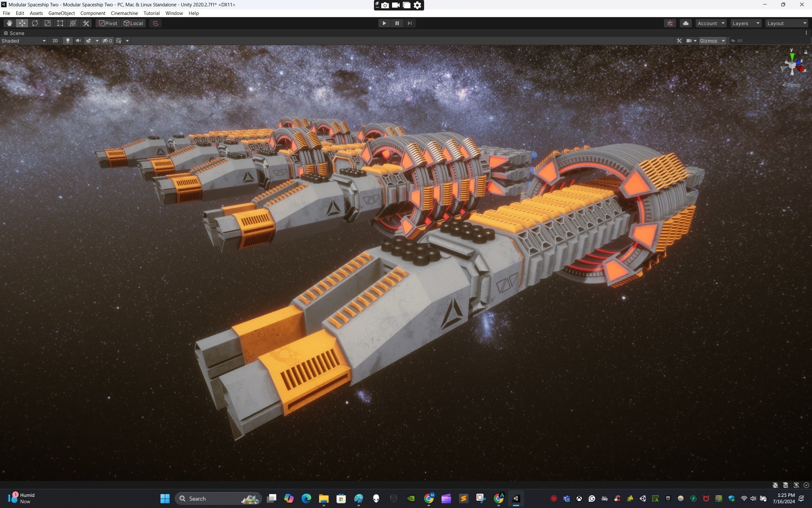
Task: Open Layout dropdown
Action: coord(787,23)
